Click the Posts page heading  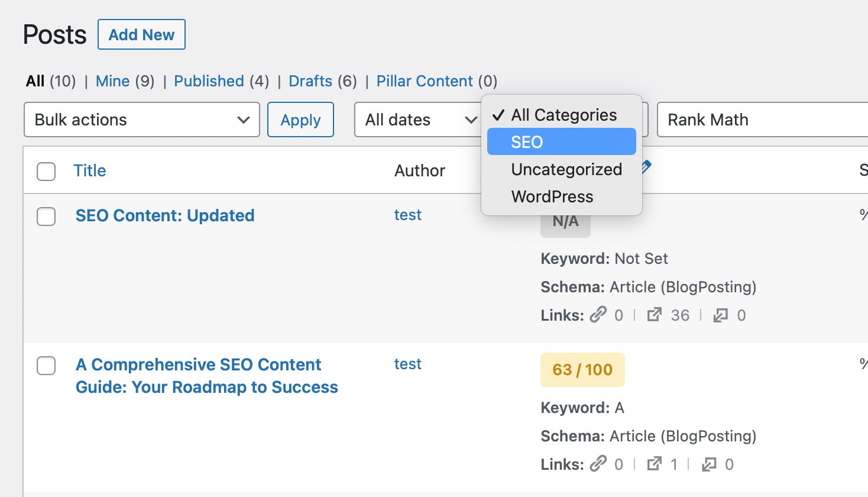[55, 35]
